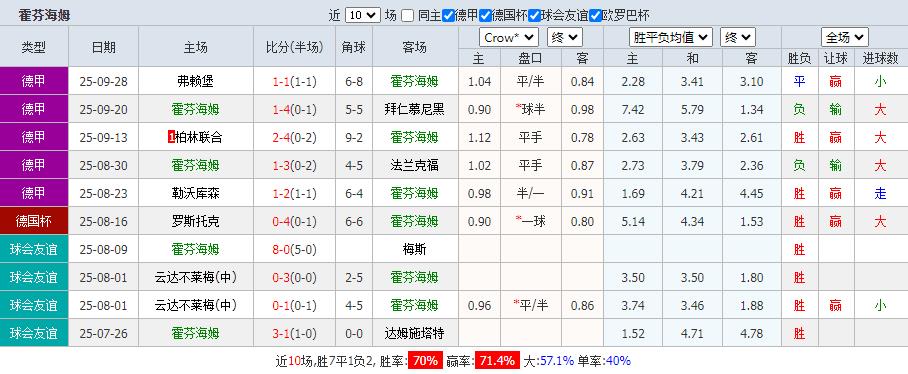Open the 终 dropdown next to 胜平负均值
Image resolution: width=908 pixels, height=374 pixels.
click(738, 38)
